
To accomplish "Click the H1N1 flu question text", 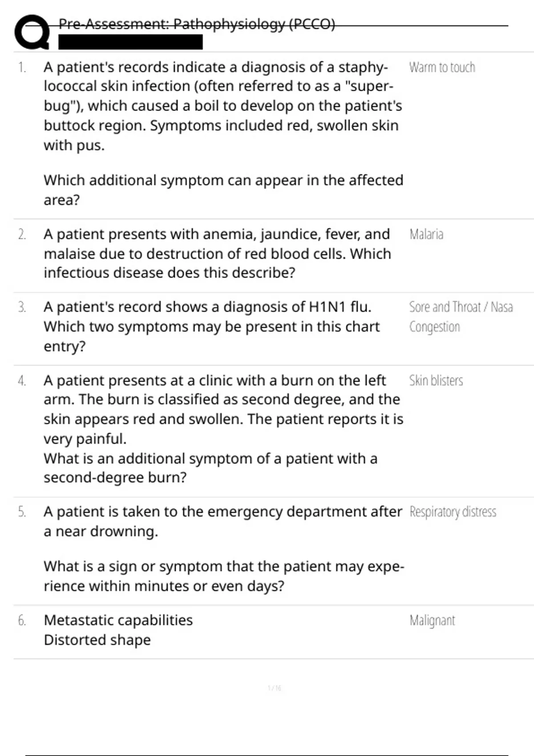I will pyautogui.click(x=212, y=326).
